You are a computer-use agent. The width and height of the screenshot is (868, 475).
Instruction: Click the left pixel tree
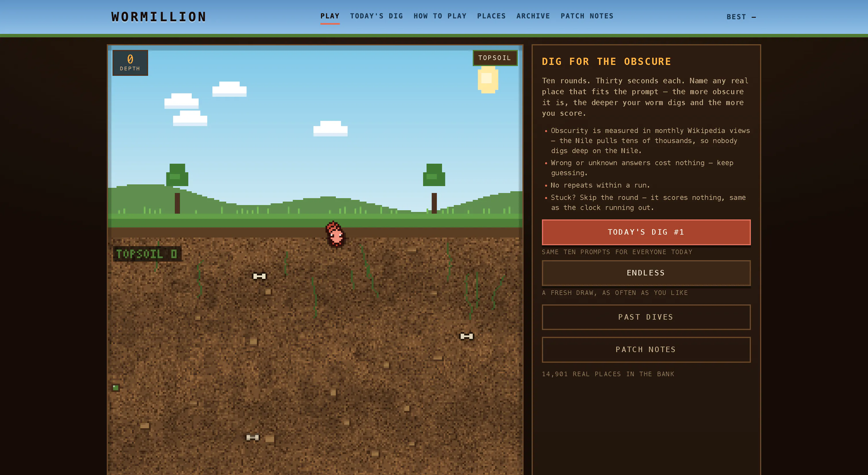(x=177, y=188)
